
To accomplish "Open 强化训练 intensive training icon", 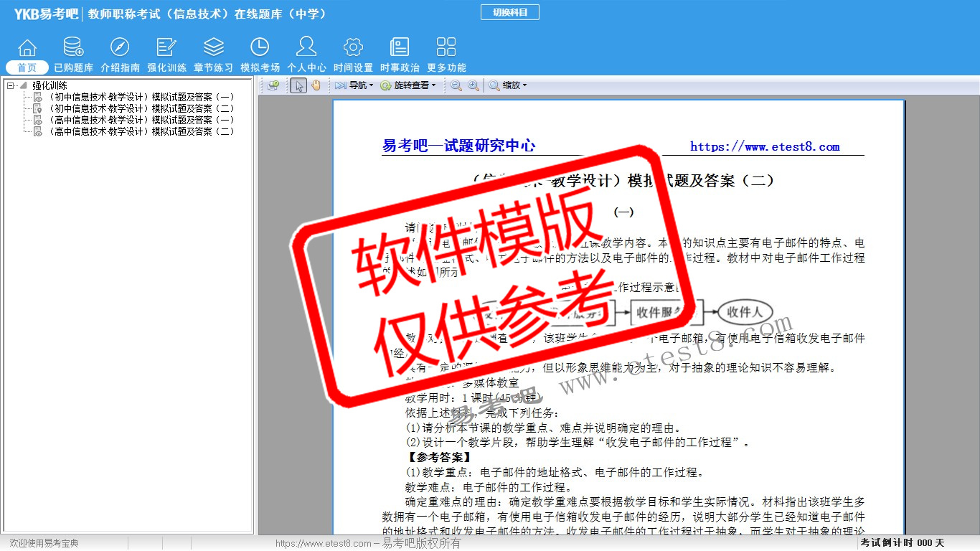I will 166,48.
